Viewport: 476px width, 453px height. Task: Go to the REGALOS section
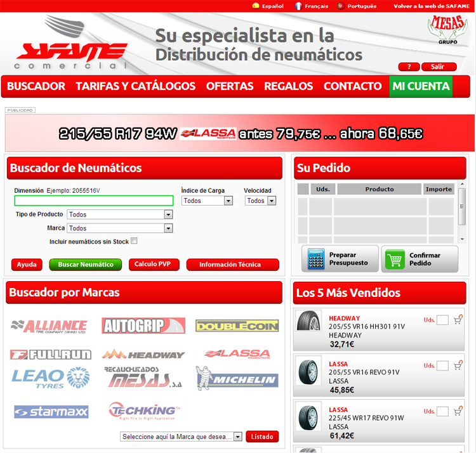(288, 86)
